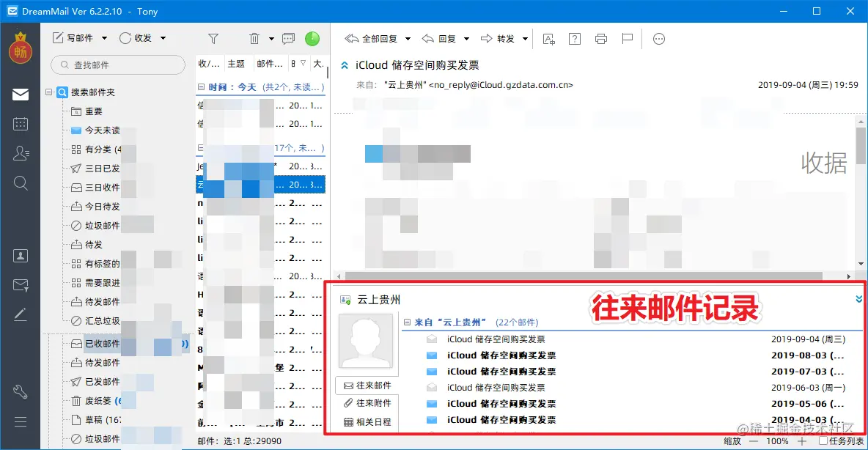This screenshot has height=450, width=868.
Task: Click the filter funnel icon
Action: [213, 39]
